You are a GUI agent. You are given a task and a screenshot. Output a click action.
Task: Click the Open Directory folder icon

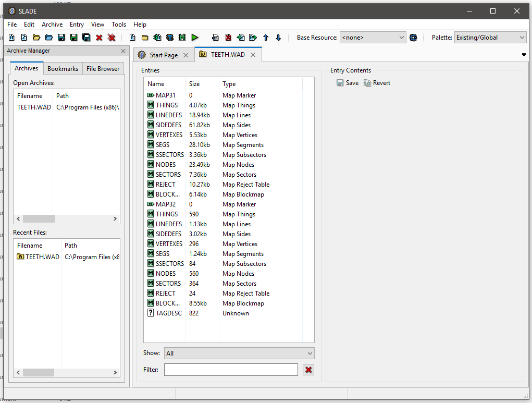pos(49,38)
